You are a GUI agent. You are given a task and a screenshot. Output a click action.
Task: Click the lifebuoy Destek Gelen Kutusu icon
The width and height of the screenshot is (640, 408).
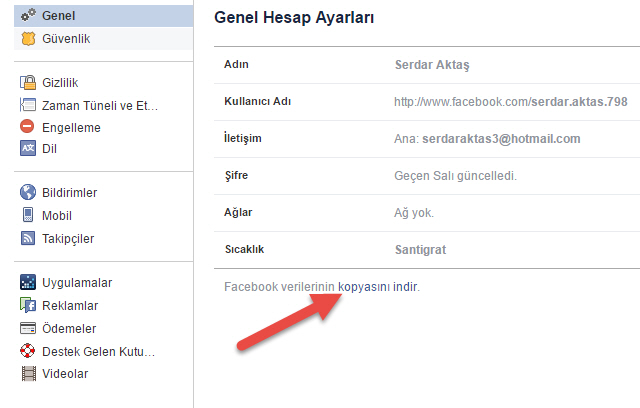coord(28,351)
